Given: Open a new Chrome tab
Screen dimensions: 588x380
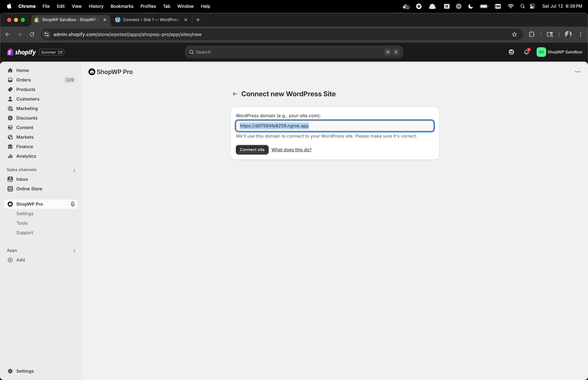Looking at the screenshot, I should pos(198,20).
